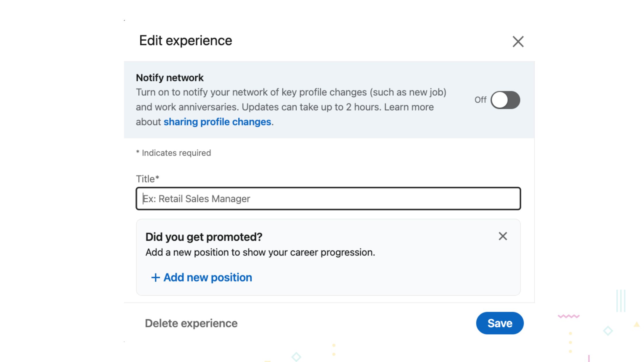Click the "Edit experience" dialog title

[x=185, y=41]
